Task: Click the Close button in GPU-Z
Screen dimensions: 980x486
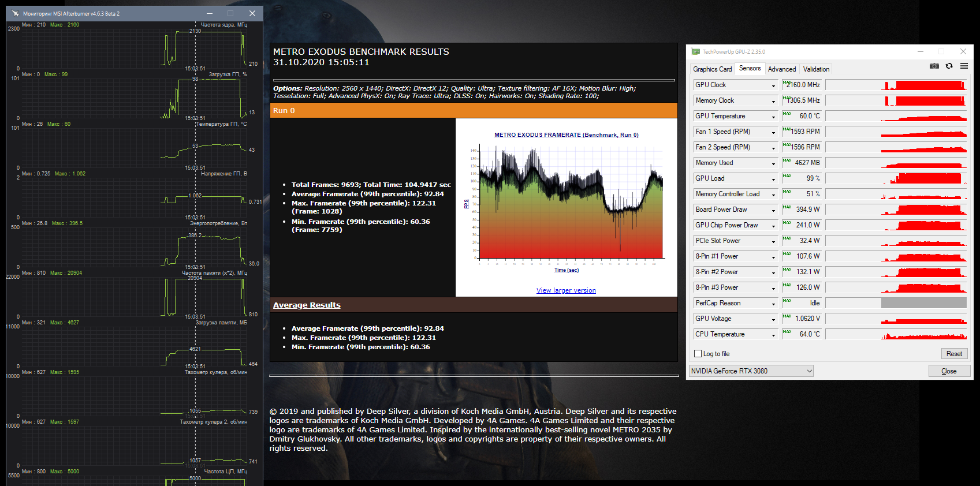Action: (x=949, y=371)
